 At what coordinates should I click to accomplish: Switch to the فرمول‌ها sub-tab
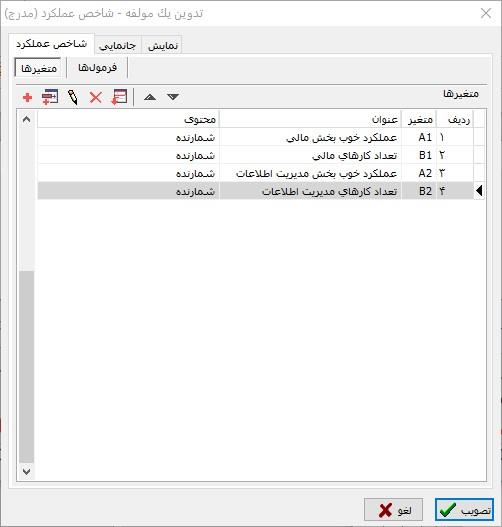97,68
